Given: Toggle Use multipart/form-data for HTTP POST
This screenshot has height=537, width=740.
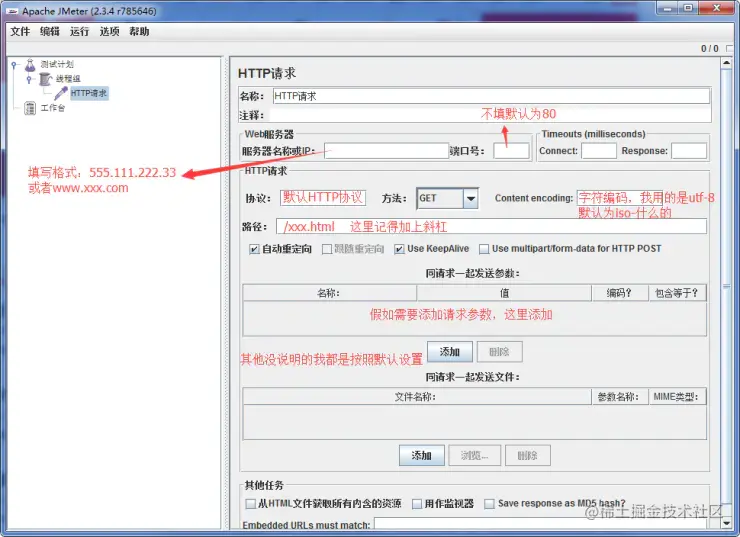Looking at the screenshot, I should (484, 249).
